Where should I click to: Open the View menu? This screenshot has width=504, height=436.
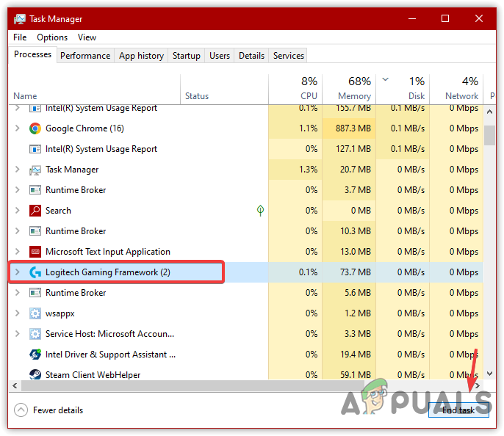coord(87,37)
